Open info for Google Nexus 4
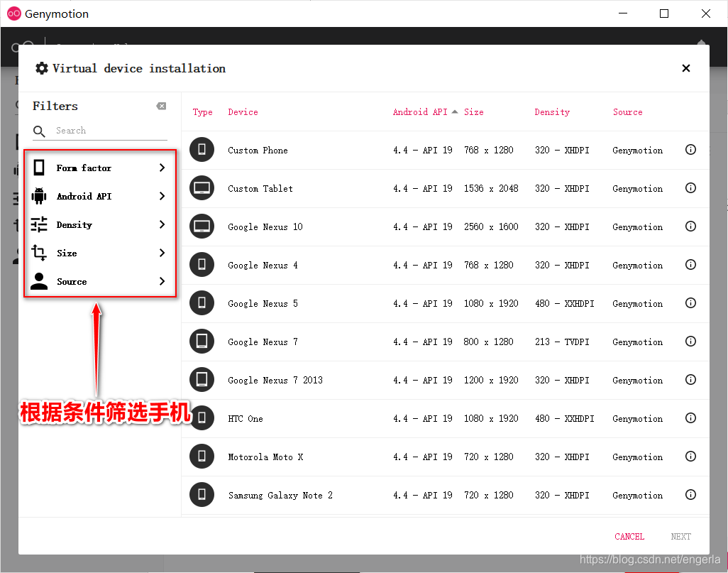Image resolution: width=728 pixels, height=573 pixels. pos(690,265)
